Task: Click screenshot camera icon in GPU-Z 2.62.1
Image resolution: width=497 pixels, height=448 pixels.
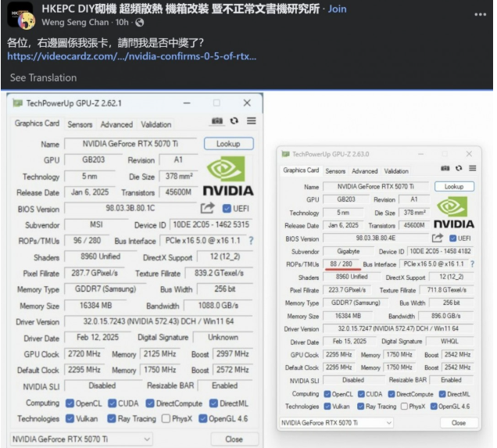Action: 217,121
